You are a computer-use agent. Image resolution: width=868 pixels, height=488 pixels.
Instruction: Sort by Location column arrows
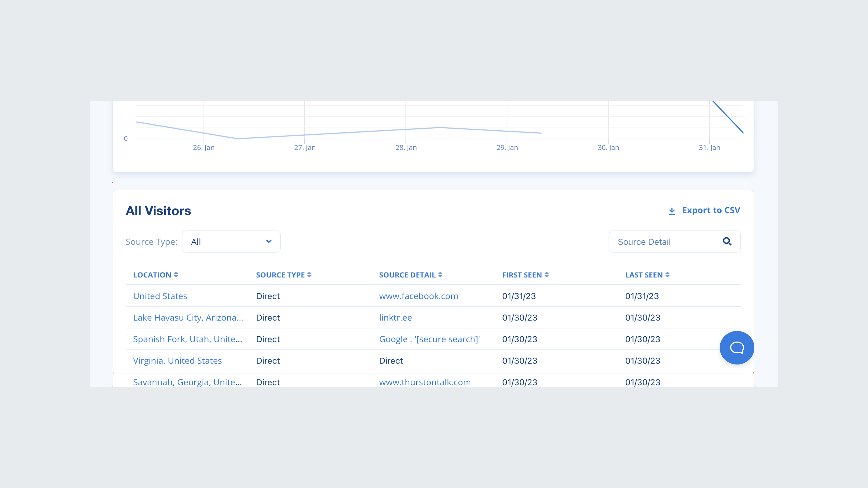click(x=176, y=275)
